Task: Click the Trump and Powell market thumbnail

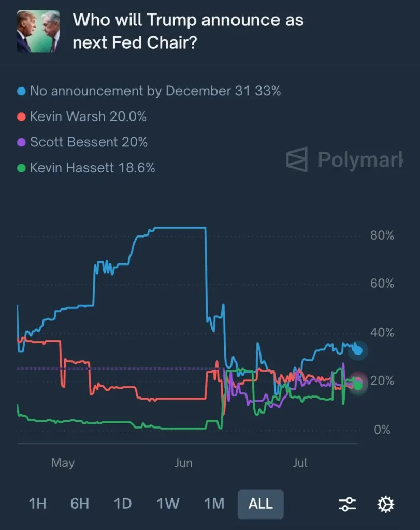Action: click(x=38, y=32)
